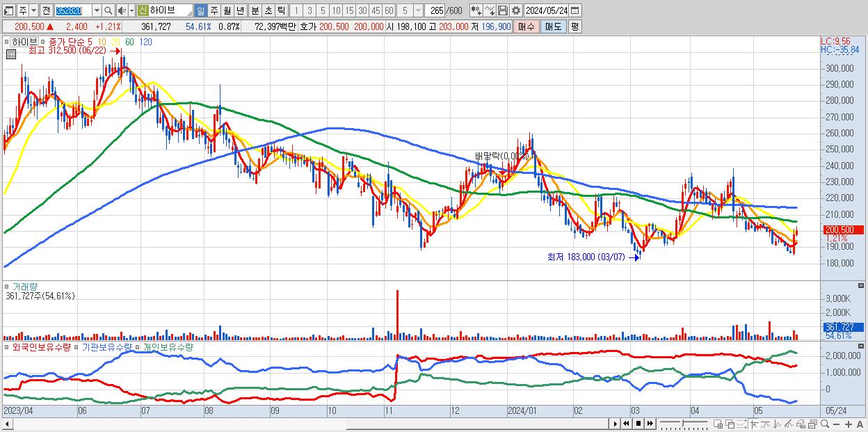Open the dropdown arrow beside speaker icon
Image resolution: width=868 pixels, height=432 pixels.
pyautogui.click(x=131, y=10)
